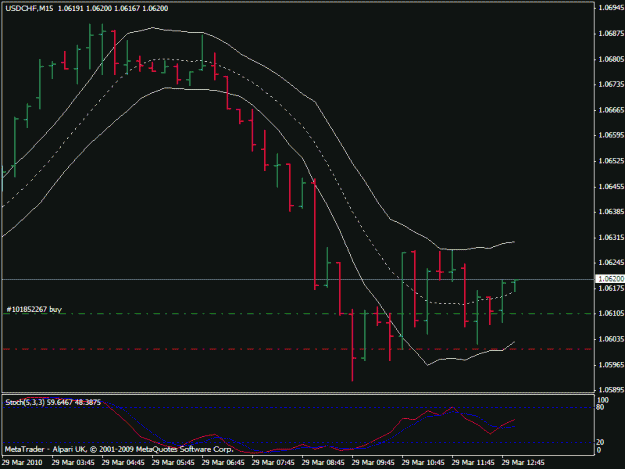Click price level 1.06035 on the scale
This screenshot has height=469, width=625.
coord(611,339)
